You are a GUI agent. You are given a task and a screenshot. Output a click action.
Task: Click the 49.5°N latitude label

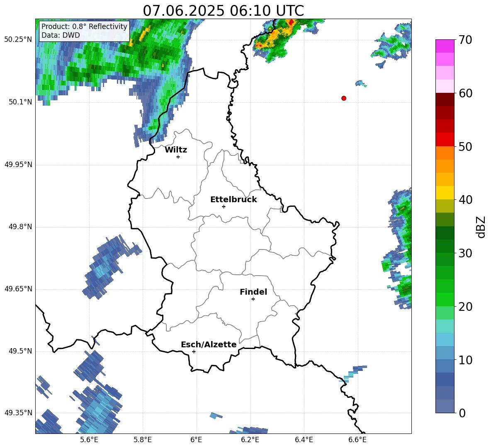coord(21,351)
